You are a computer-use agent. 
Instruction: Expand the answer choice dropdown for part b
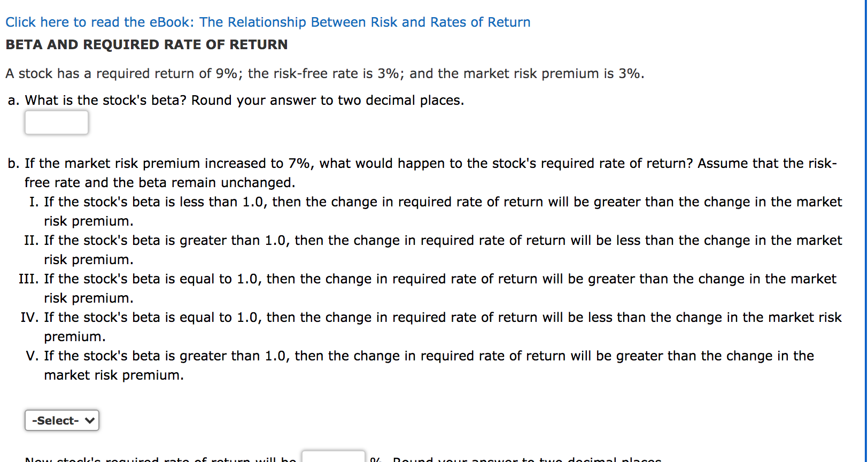[x=61, y=420]
